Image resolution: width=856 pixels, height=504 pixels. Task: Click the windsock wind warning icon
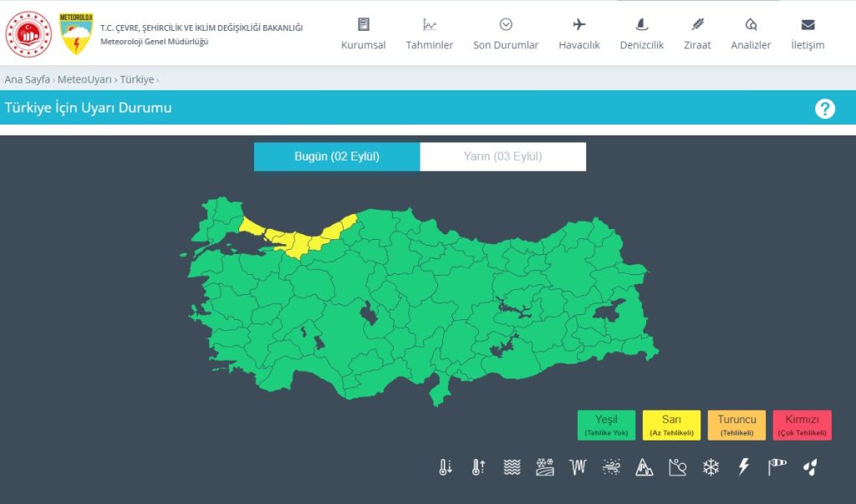pos(777,467)
